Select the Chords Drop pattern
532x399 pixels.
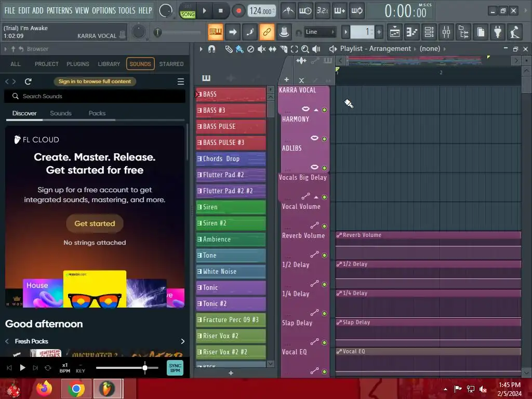tap(231, 158)
